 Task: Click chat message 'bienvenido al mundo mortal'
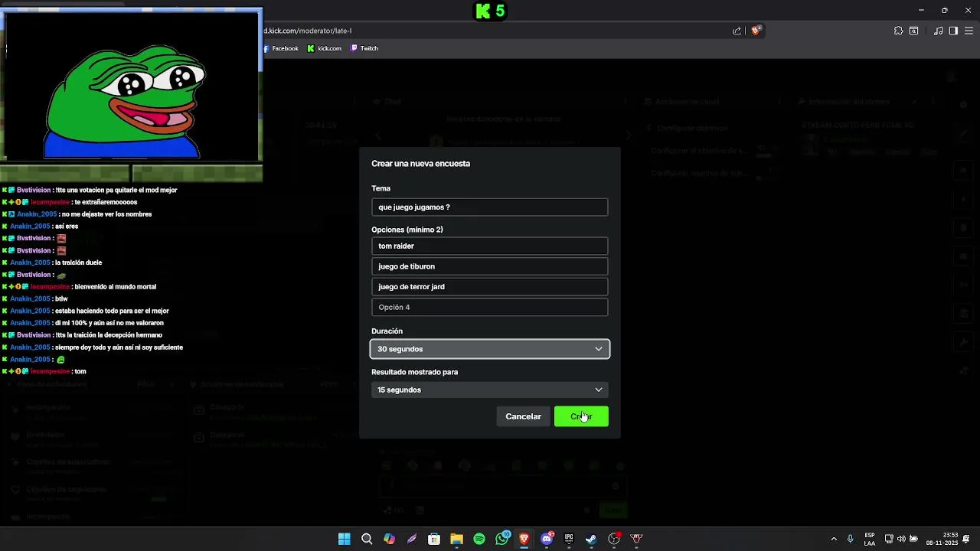[115, 287]
